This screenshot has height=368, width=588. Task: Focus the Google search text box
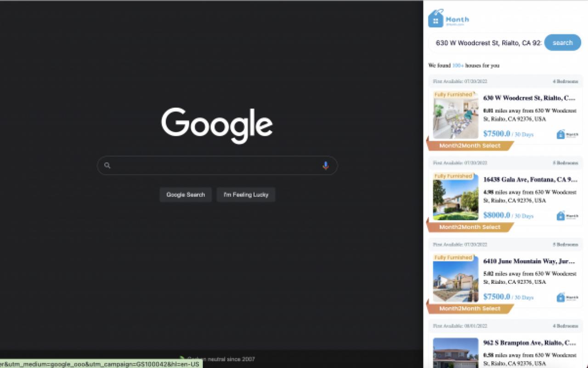coord(217,166)
